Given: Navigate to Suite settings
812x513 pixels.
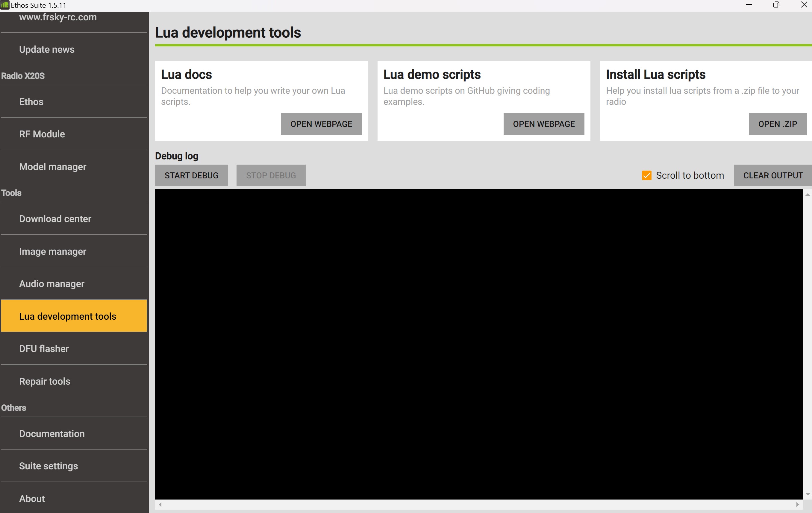Looking at the screenshot, I should (49, 465).
